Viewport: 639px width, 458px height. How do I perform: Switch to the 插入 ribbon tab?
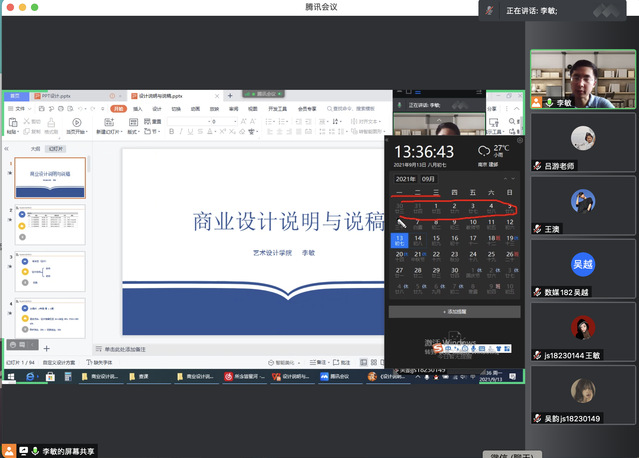pos(138,108)
